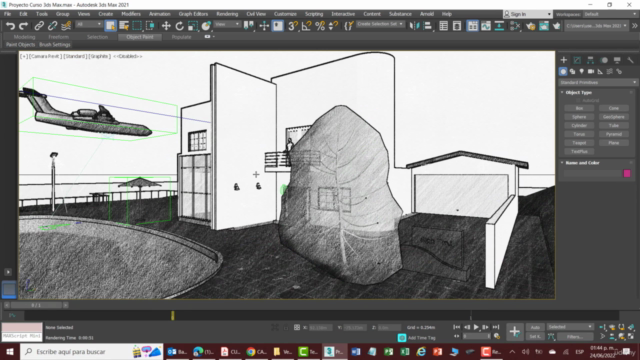
Task: Open the key filter Selected dropdown
Action: click(570, 327)
